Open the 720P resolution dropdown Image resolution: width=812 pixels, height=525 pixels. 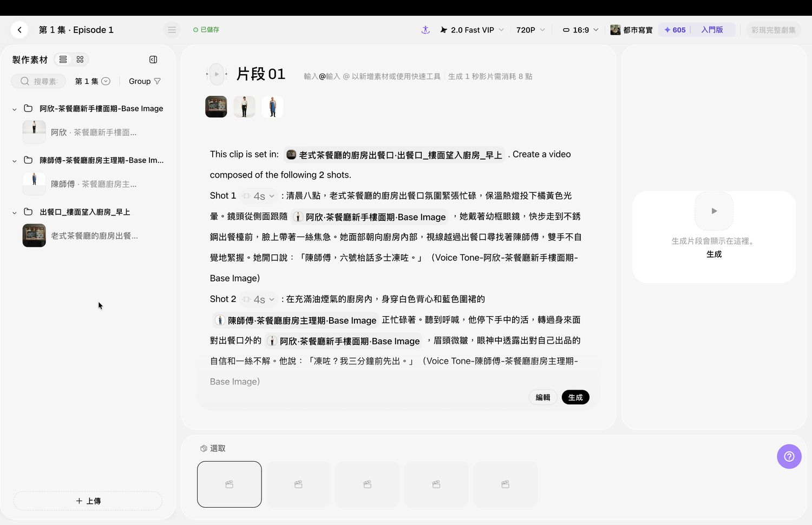pyautogui.click(x=531, y=30)
